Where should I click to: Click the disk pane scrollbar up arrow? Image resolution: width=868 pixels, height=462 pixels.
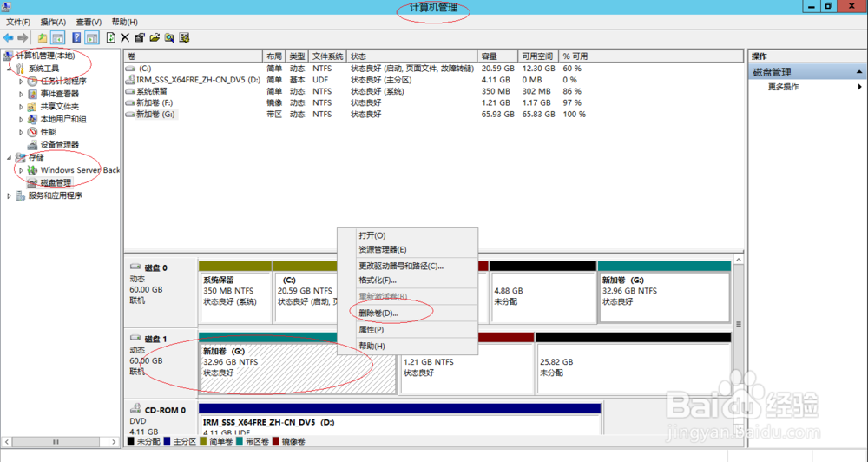point(739,260)
